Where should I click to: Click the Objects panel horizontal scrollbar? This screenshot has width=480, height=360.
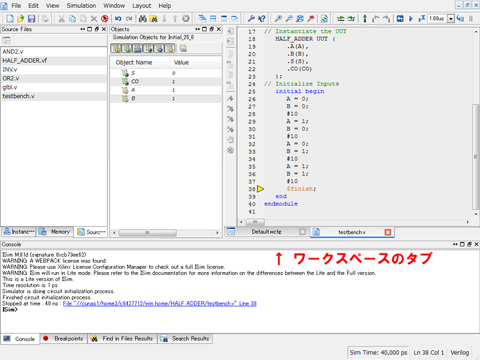tap(166, 233)
